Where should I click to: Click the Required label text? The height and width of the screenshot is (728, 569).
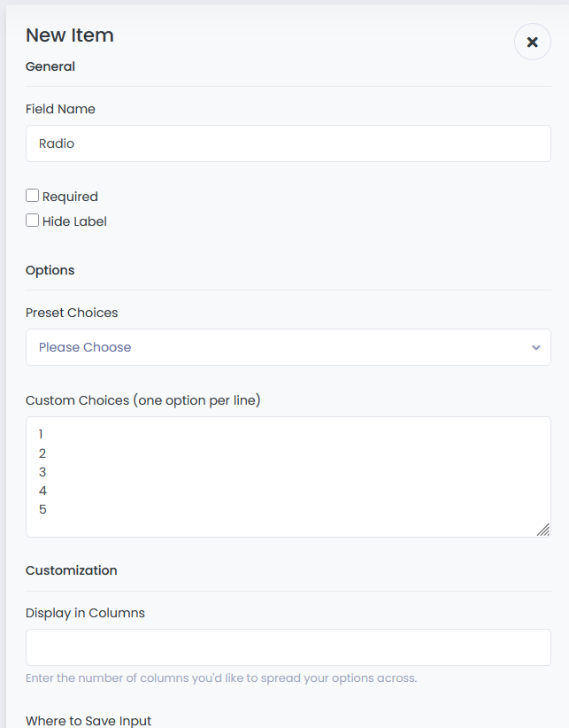pos(70,197)
